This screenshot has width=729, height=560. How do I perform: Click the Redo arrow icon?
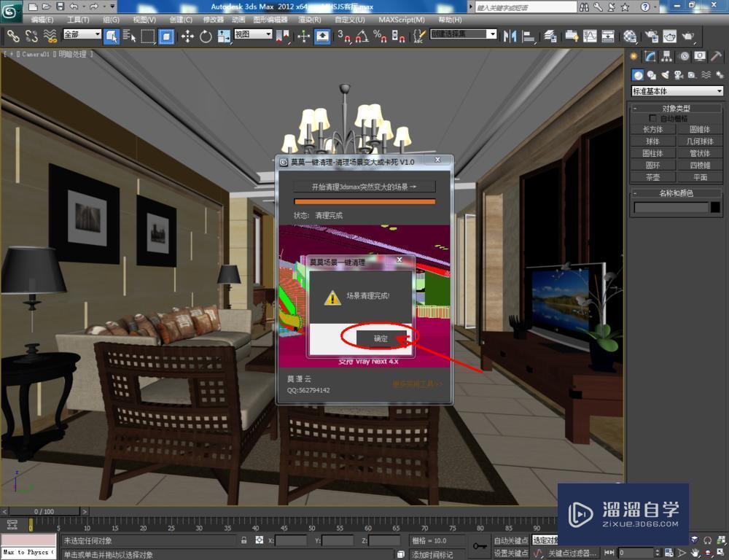coord(94,7)
